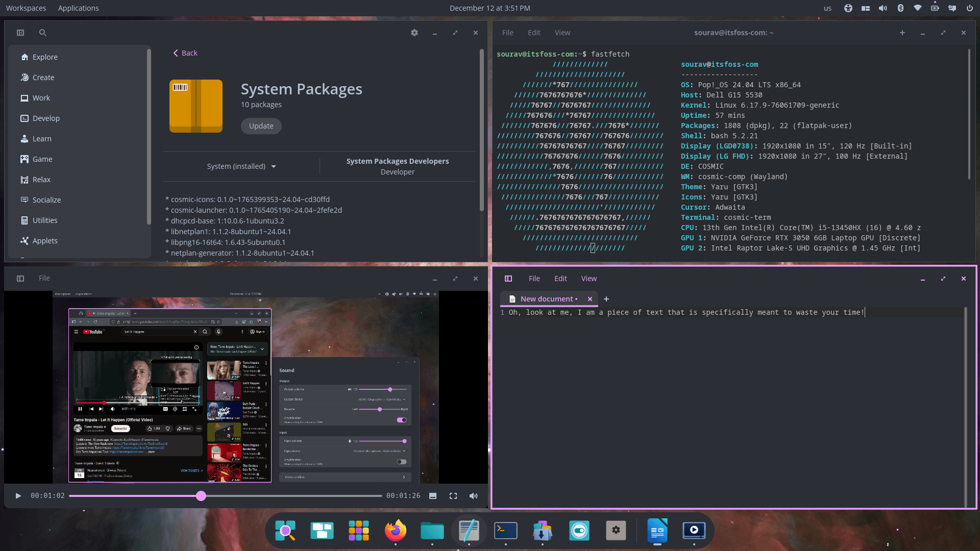Toggle the media player sidebar panel
Image resolution: width=980 pixels, height=551 pixels.
(x=20, y=279)
